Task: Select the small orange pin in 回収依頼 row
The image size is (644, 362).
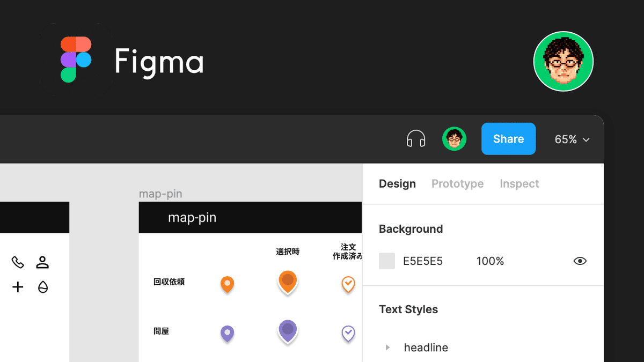Action: click(x=227, y=284)
